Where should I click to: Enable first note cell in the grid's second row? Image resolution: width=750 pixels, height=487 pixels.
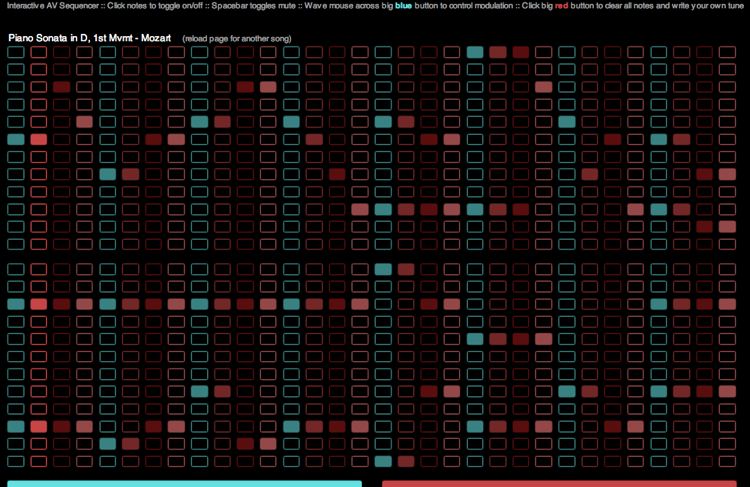pyautogui.click(x=16, y=70)
